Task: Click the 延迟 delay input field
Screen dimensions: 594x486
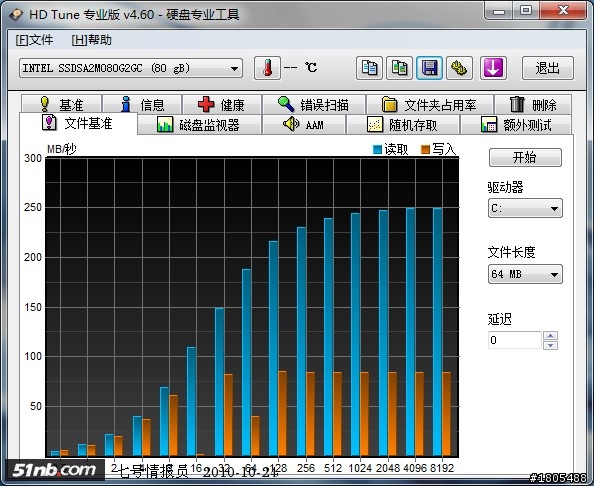Action: (x=515, y=340)
